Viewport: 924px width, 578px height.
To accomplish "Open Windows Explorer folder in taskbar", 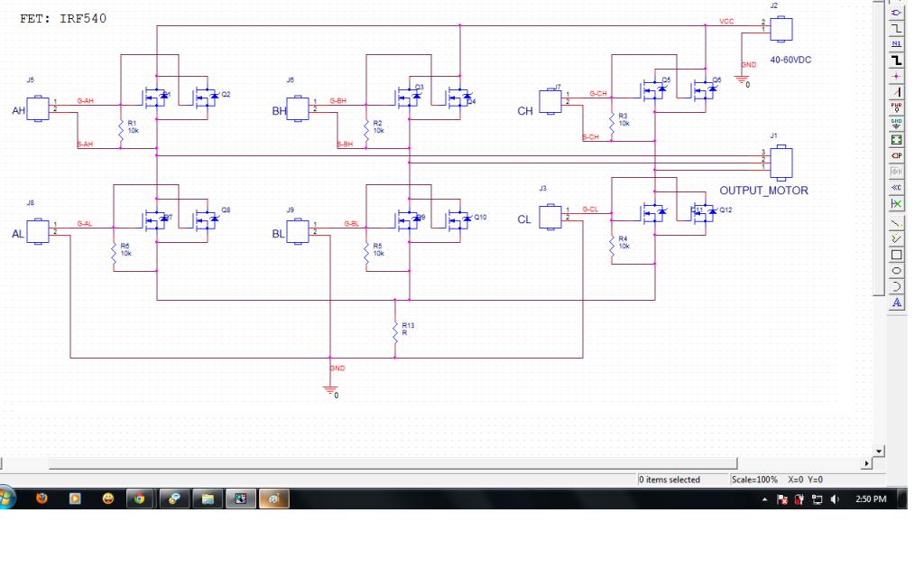I will point(208,499).
